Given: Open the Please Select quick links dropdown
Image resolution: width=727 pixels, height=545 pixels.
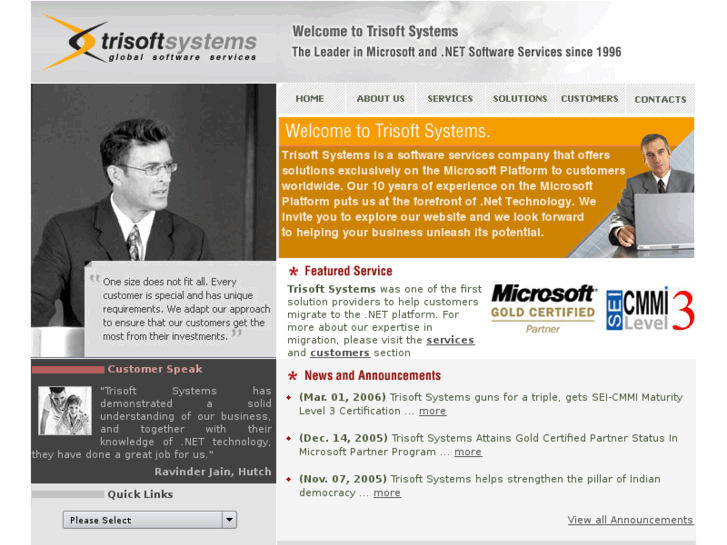Looking at the screenshot, I should pyautogui.click(x=150, y=520).
